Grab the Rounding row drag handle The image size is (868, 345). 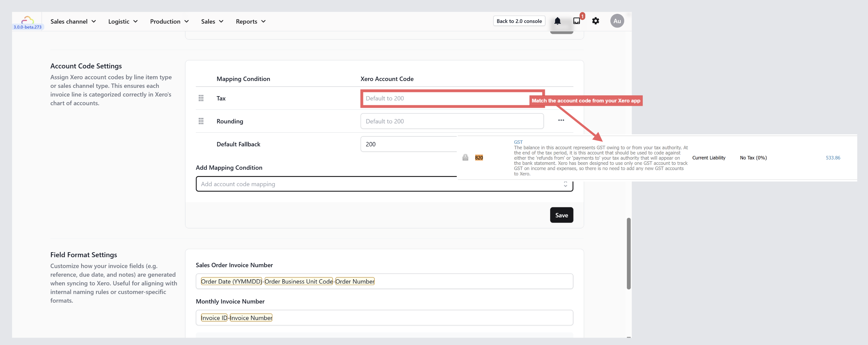pyautogui.click(x=201, y=121)
